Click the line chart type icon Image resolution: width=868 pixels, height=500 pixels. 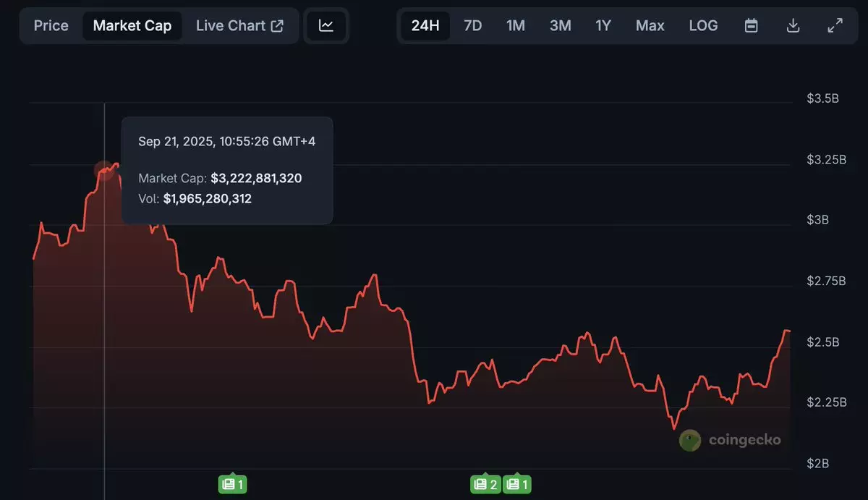point(326,26)
